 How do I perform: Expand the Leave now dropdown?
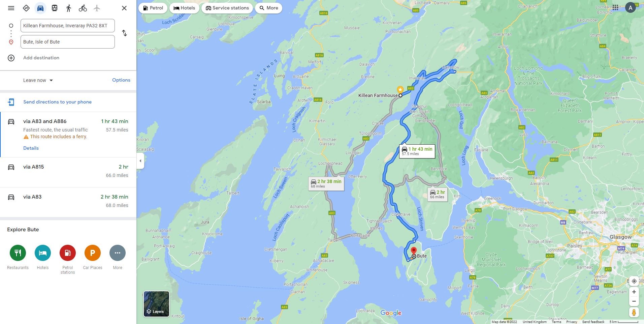(38, 80)
